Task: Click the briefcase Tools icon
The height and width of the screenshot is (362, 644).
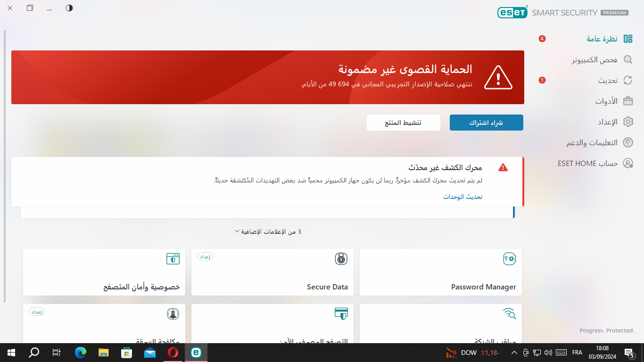Action: click(x=628, y=101)
